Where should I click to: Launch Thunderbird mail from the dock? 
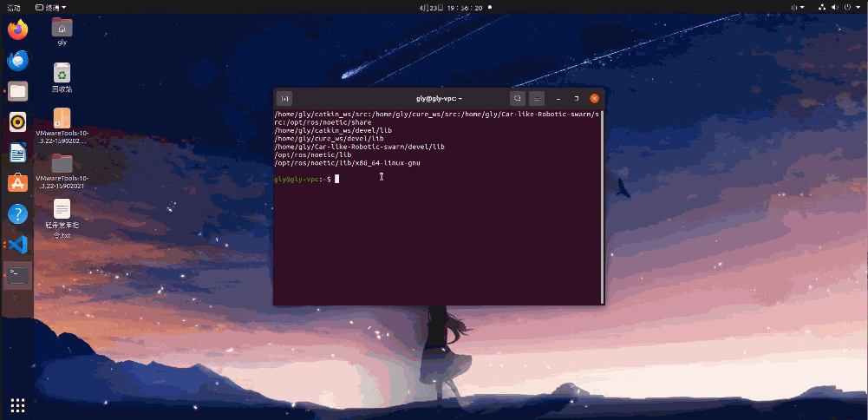coord(17,61)
